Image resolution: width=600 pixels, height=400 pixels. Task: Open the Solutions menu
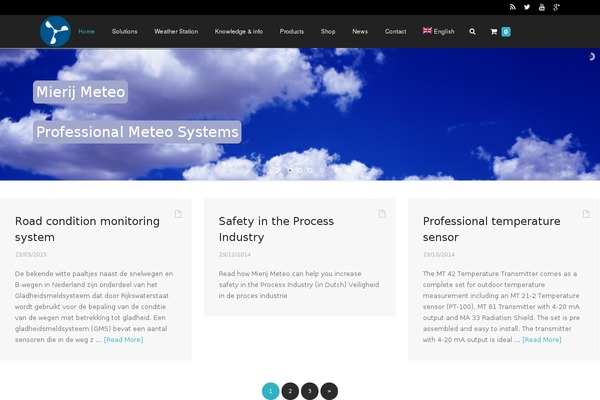point(124,31)
